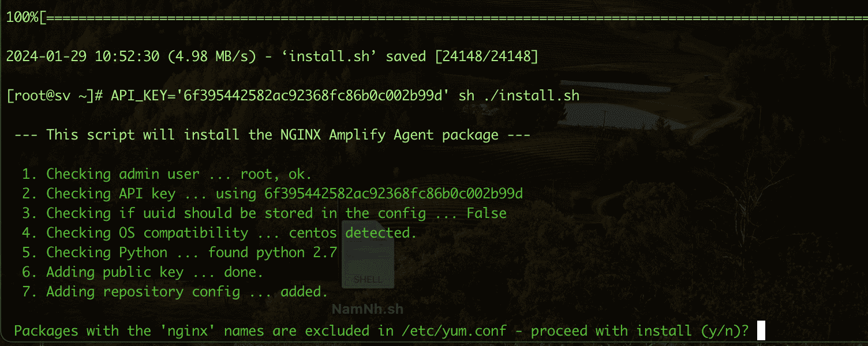The height and width of the screenshot is (346, 868).
Task: Click the found python 2.7 text
Action: [272, 253]
